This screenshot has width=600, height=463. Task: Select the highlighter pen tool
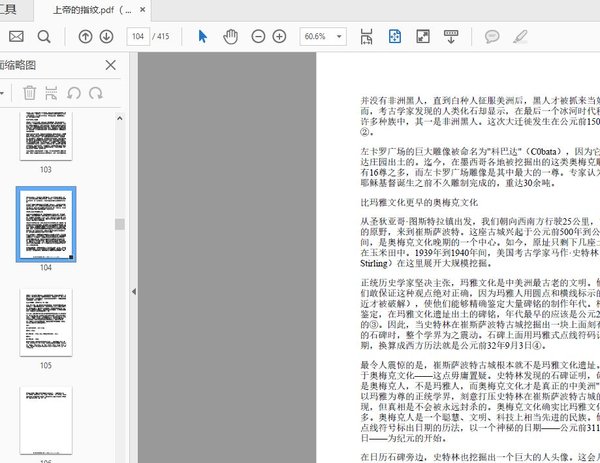[519, 36]
